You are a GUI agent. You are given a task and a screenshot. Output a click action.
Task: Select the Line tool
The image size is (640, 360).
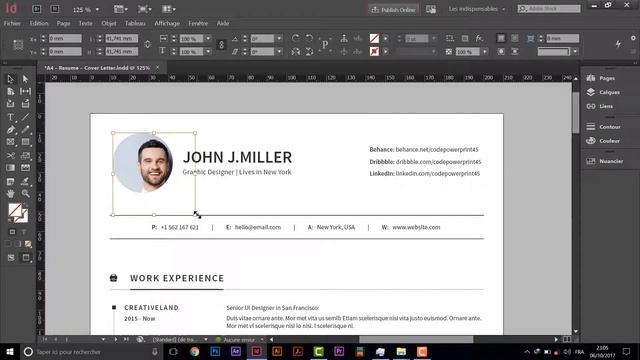(x=25, y=117)
